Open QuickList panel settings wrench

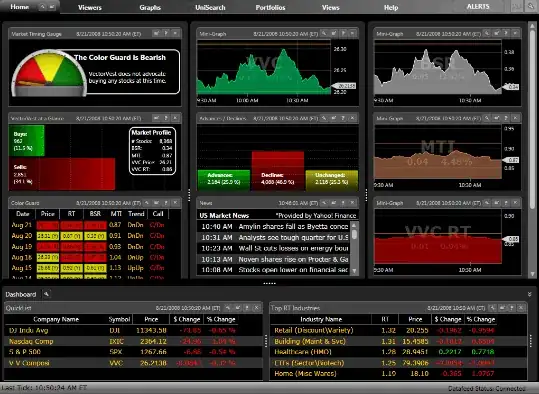[x=228, y=308]
